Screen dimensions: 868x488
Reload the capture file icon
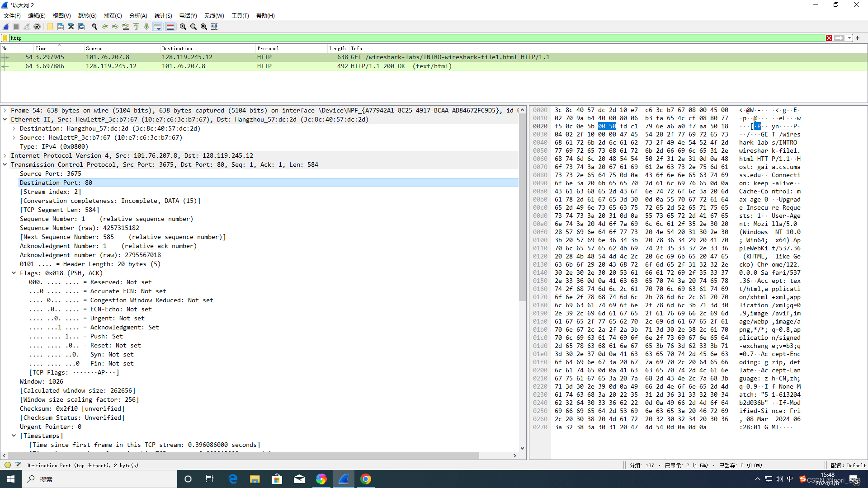[81, 27]
